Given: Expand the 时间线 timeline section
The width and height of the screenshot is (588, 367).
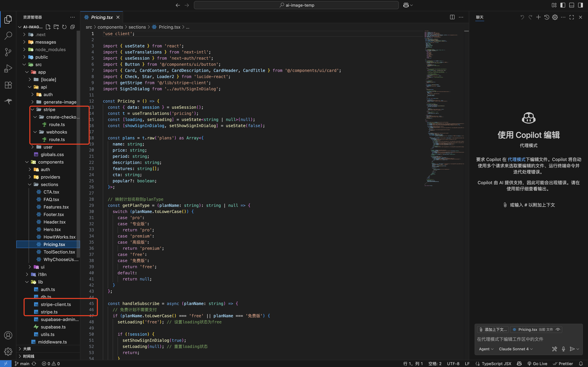Looking at the screenshot, I should coord(48,356).
